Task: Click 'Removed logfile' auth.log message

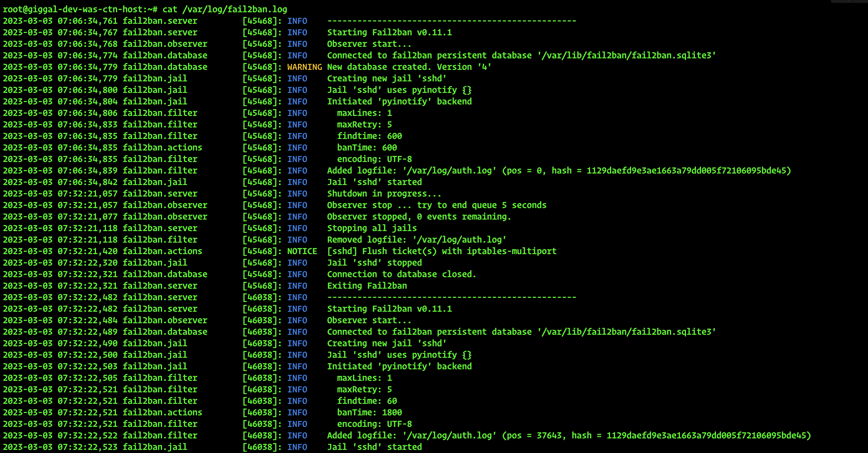Action: pyautogui.click(x=417, y=240)
